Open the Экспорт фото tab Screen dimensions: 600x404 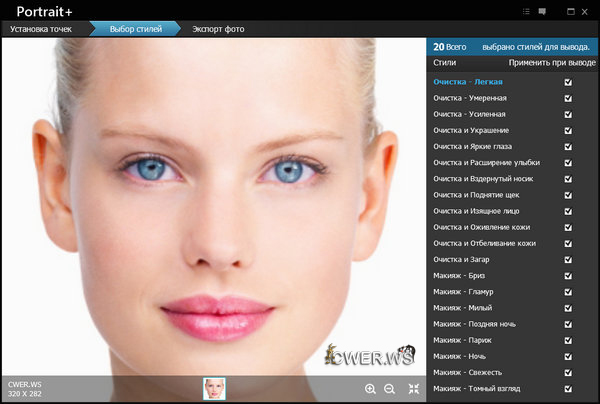(x=218, y=29)
